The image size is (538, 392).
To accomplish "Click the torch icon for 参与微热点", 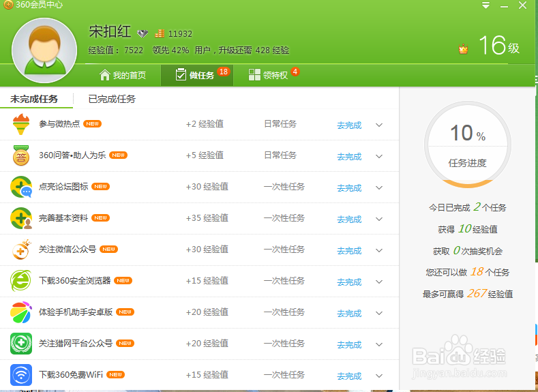I will (21, 124).
